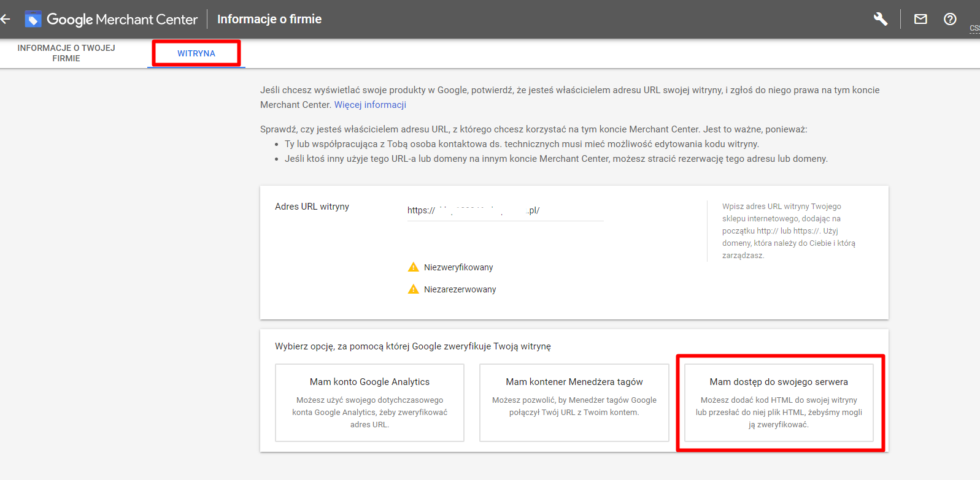Click the Informacje o firmie page heading
Screen dimensions: 980x480
(269, 19)
